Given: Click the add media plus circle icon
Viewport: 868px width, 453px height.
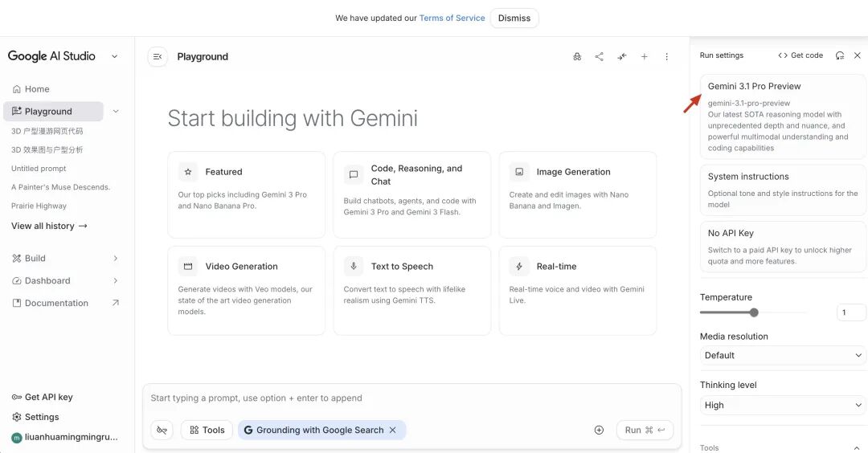Looking at the screenshot, I should [x=599, y=430].
